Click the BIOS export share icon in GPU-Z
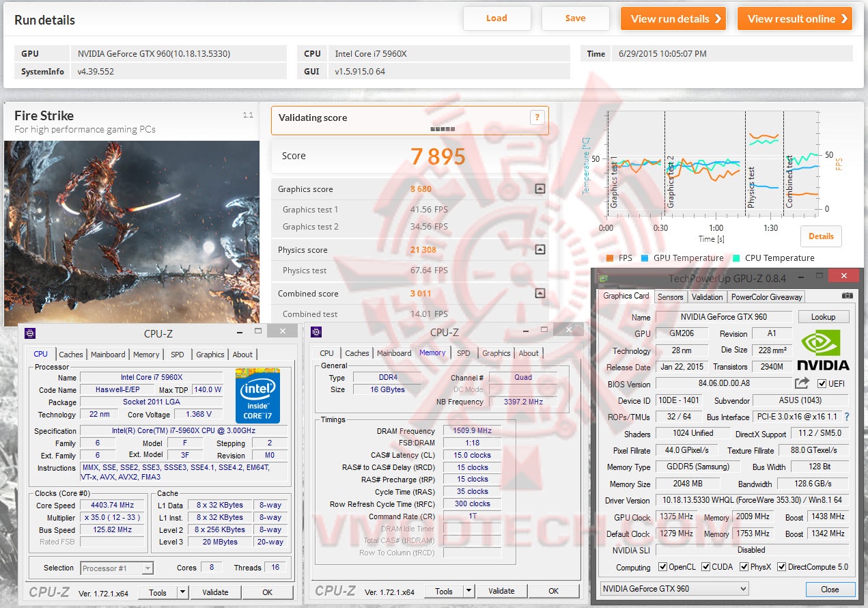Screen dimensions: 868x608 pos(802,383)
